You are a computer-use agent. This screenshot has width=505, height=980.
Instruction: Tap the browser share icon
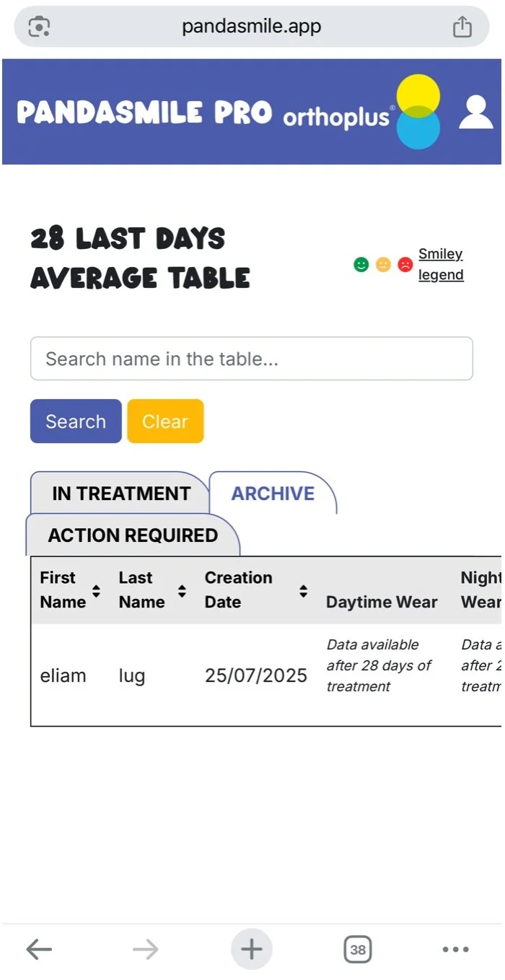click(x=462, y=27)
